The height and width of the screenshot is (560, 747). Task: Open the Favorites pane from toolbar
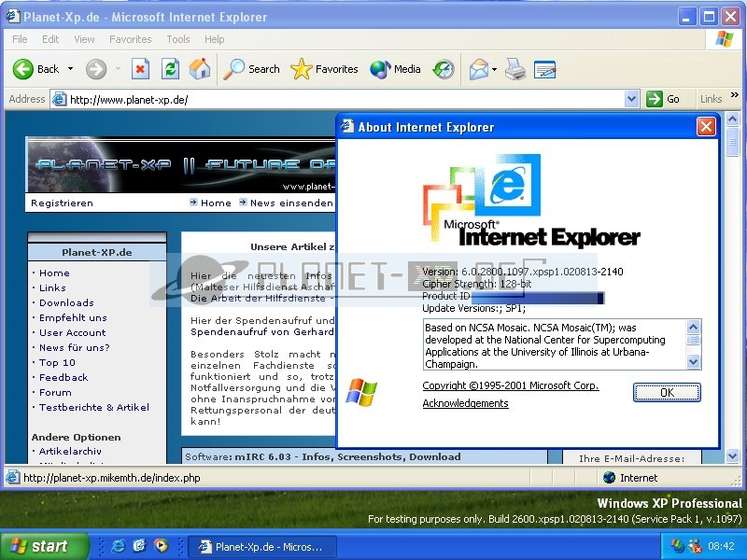(324, 69)
